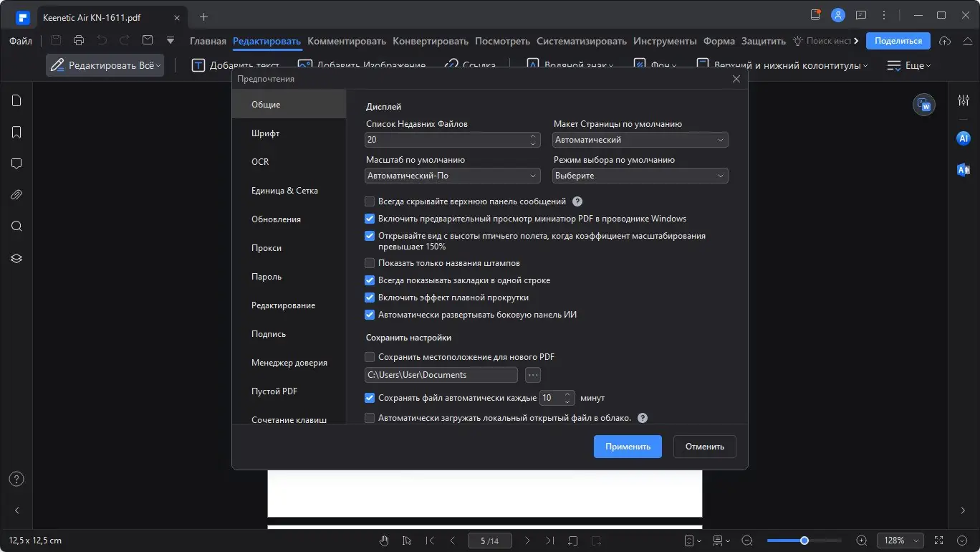Image resolution: width=980 pixels, height=552 pixels.
Task: Click the 'Применить' button
Action: point(628,447)
